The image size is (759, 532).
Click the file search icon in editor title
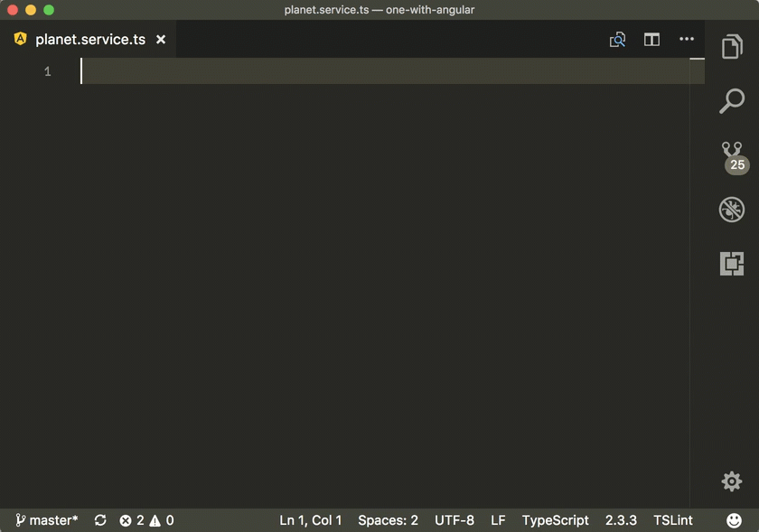(x=617, y=39)
